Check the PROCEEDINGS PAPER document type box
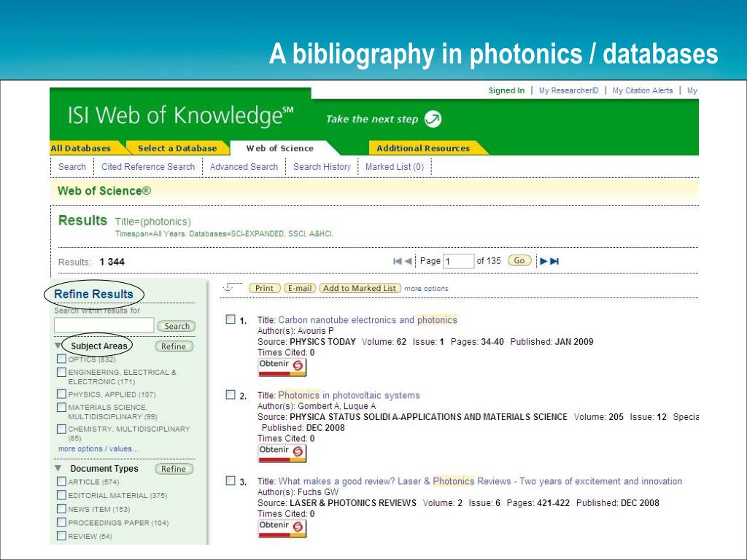Screen dimensions: 747x560 61,522
